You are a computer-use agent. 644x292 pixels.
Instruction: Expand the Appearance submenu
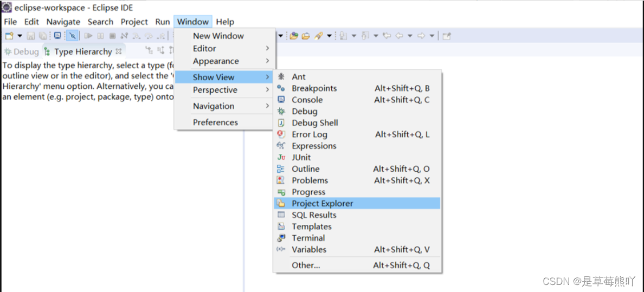224,61
